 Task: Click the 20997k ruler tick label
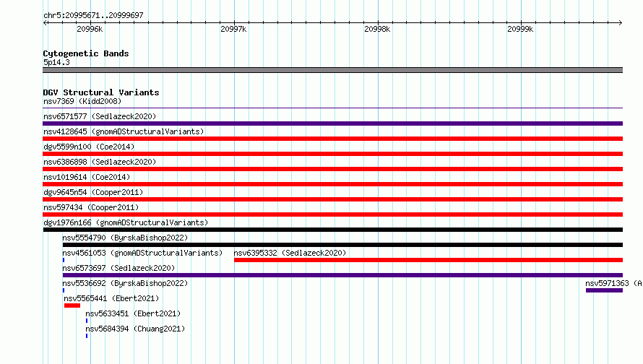coord(233,29)
